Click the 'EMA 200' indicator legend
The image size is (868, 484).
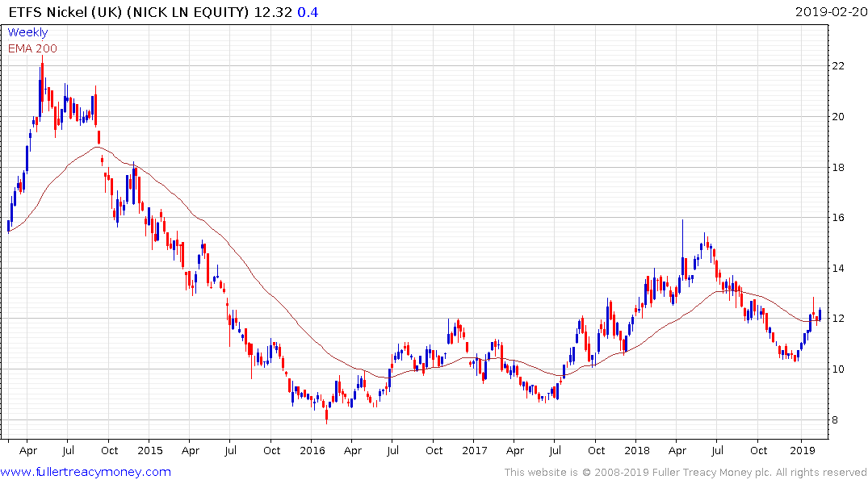pos(32,48)
